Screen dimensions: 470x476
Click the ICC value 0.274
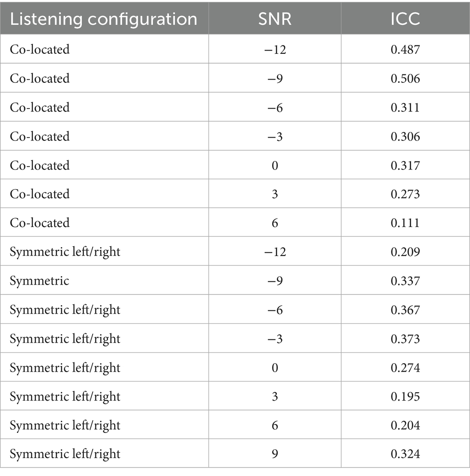(x=405, y=368)
